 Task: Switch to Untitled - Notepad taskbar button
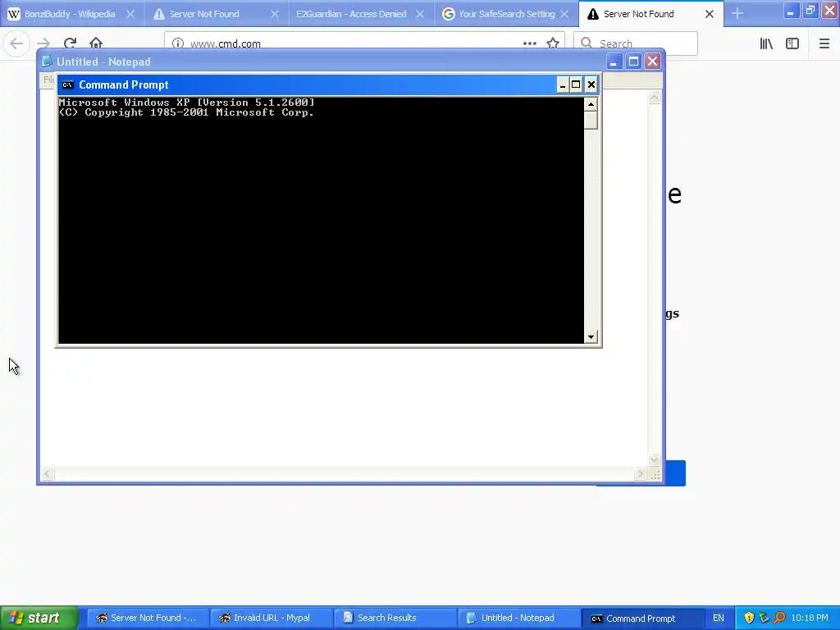pyautogui.click(x=518, y=618)
